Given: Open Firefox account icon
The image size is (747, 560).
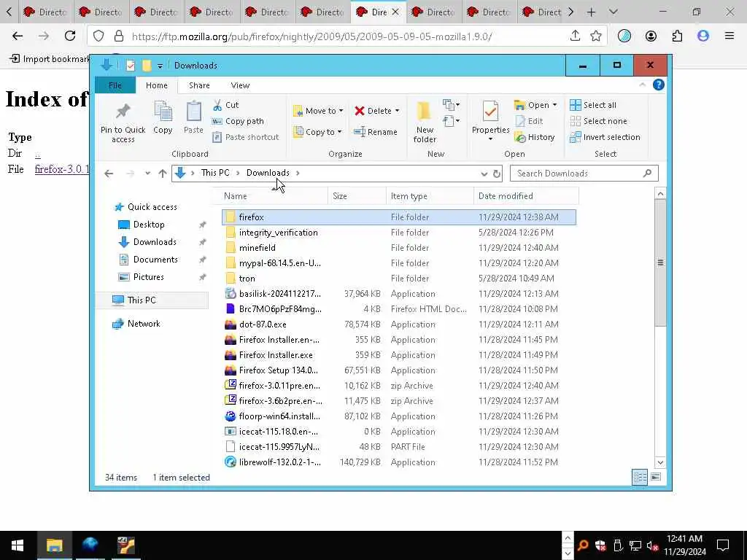Looking at the screenshot, I should click(651, 36).
